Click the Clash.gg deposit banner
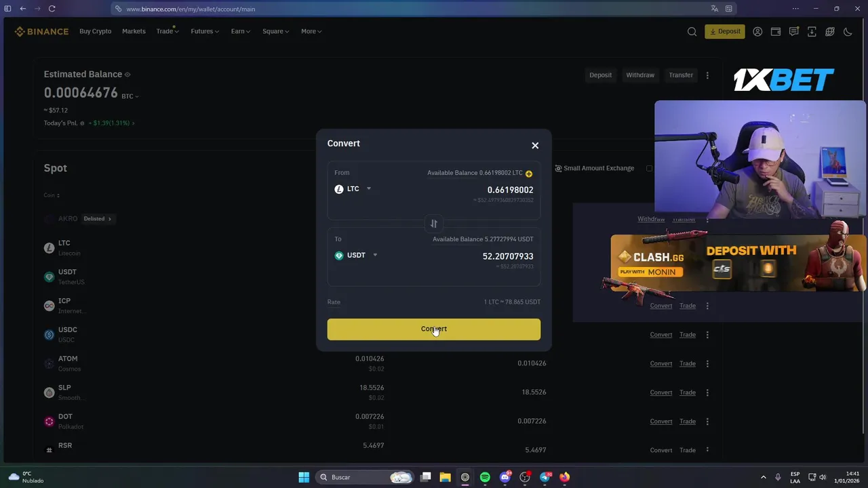Image resolution: width=868 pixels, height=488 pixels. click(x=738, y=264)
